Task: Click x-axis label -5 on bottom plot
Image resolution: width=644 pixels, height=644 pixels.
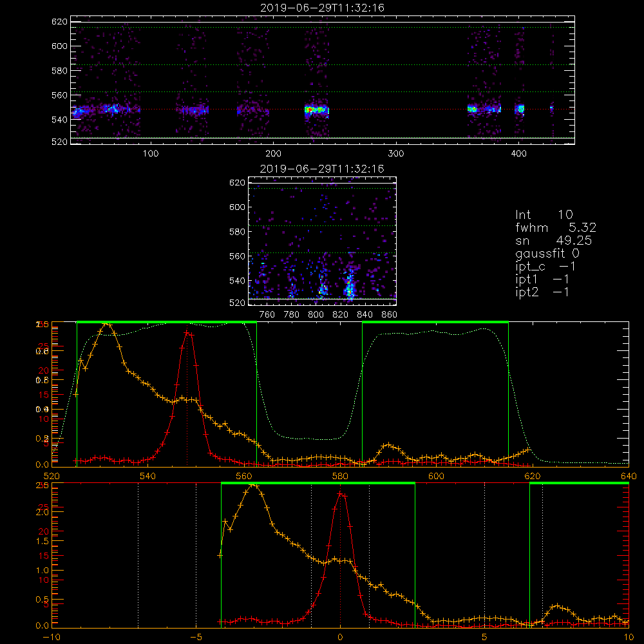Action: tap(196, 638)
